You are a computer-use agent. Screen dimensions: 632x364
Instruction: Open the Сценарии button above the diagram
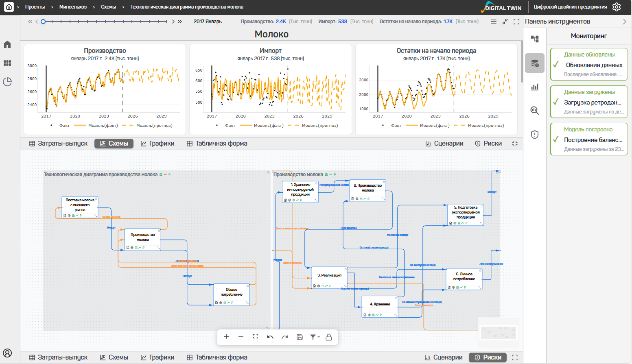point(444,143)
